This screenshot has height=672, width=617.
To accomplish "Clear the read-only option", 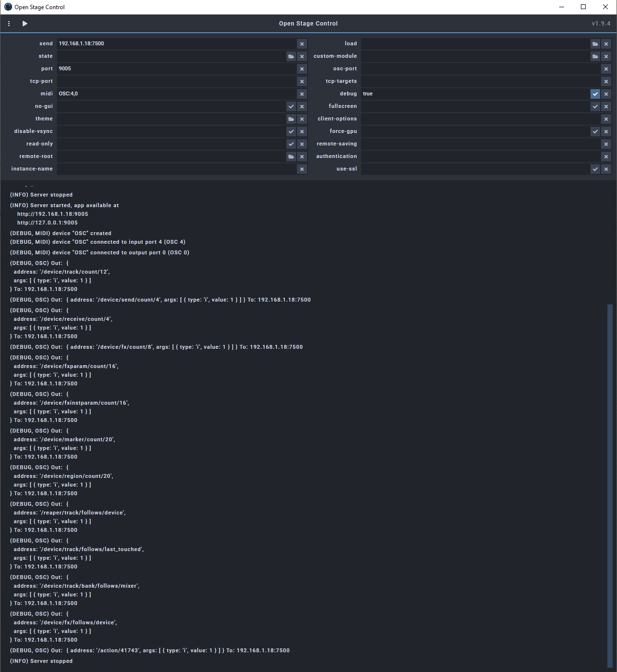I will pos(302,144).
